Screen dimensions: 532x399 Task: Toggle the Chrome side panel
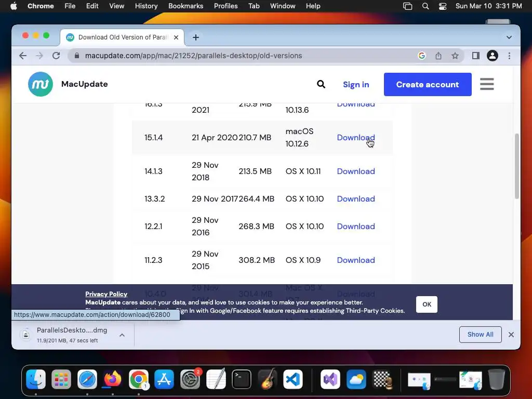[x=476, y=56]
